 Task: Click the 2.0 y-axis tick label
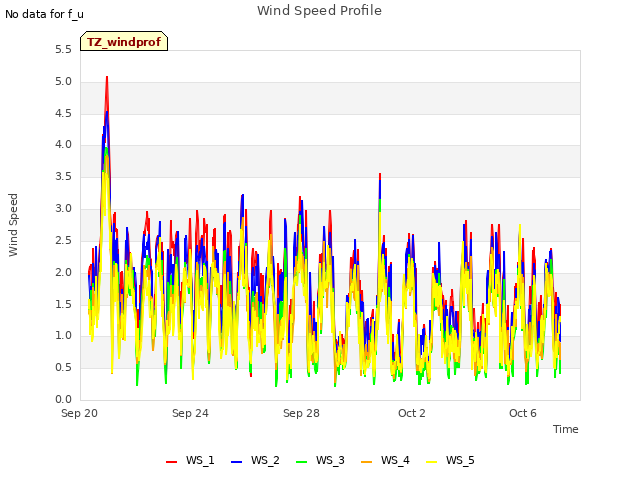point(63,272)
